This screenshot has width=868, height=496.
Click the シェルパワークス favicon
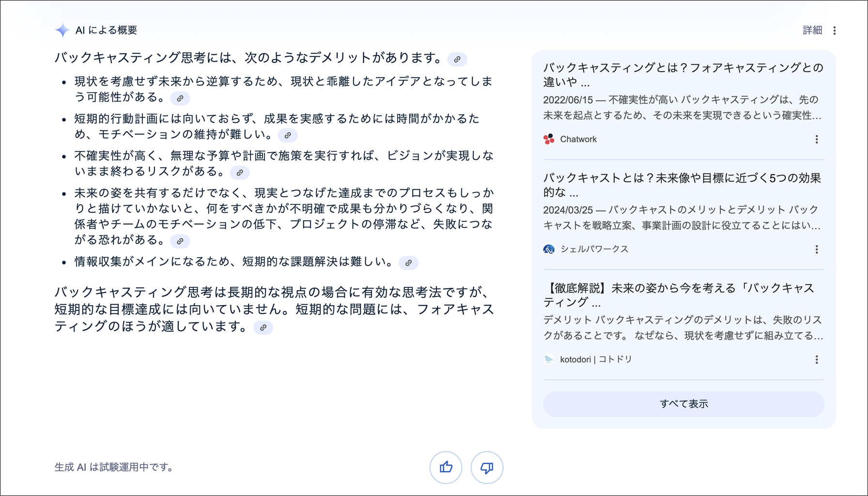point(549,249)
